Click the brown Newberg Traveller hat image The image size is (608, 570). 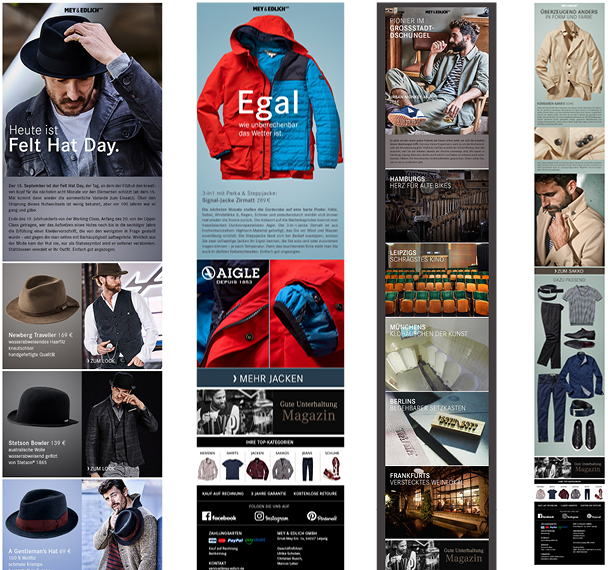pos(42,298)
